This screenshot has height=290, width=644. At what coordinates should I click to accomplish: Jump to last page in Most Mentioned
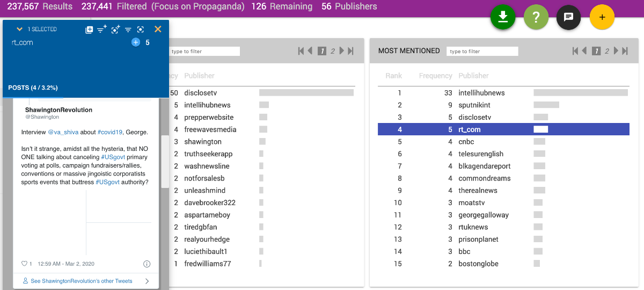point(625,51)
